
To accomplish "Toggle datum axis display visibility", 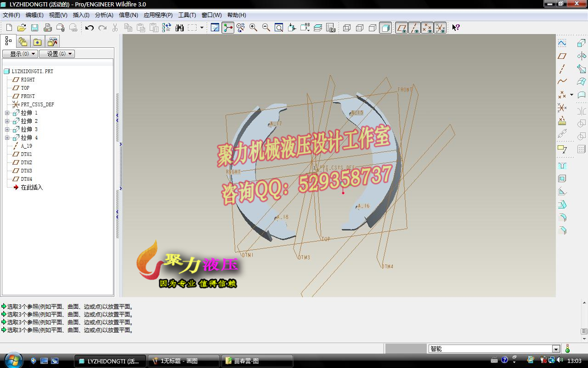I will click(415, 28).
